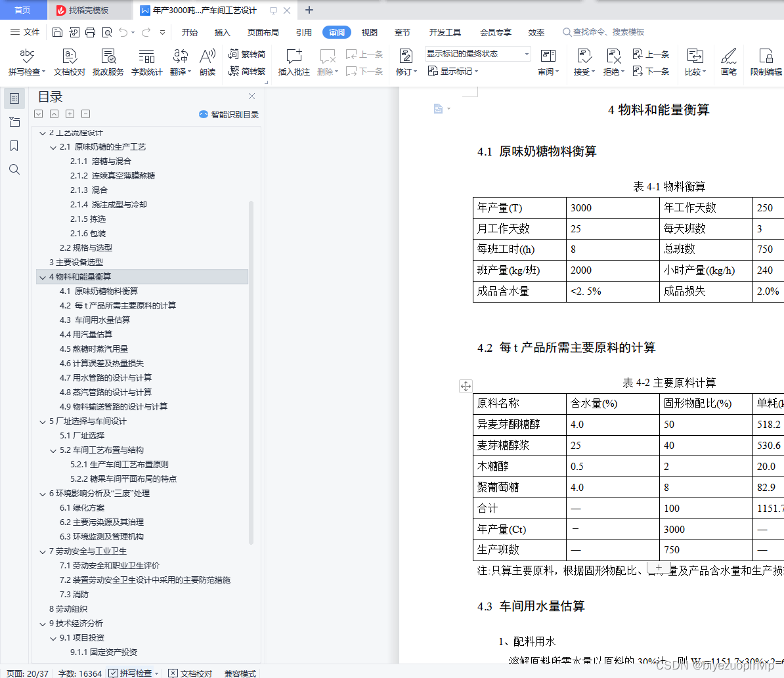Switch to the 插入 ribbon tab
This screenshot has width=784, height=678.
point(222,32)
